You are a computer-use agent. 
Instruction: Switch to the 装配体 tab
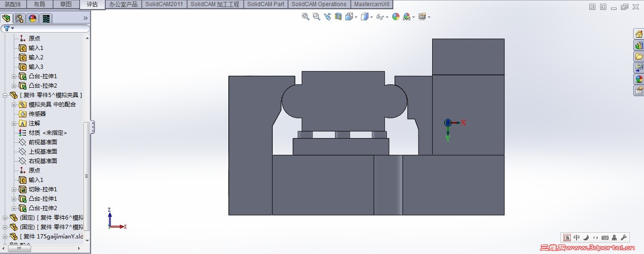13,4
